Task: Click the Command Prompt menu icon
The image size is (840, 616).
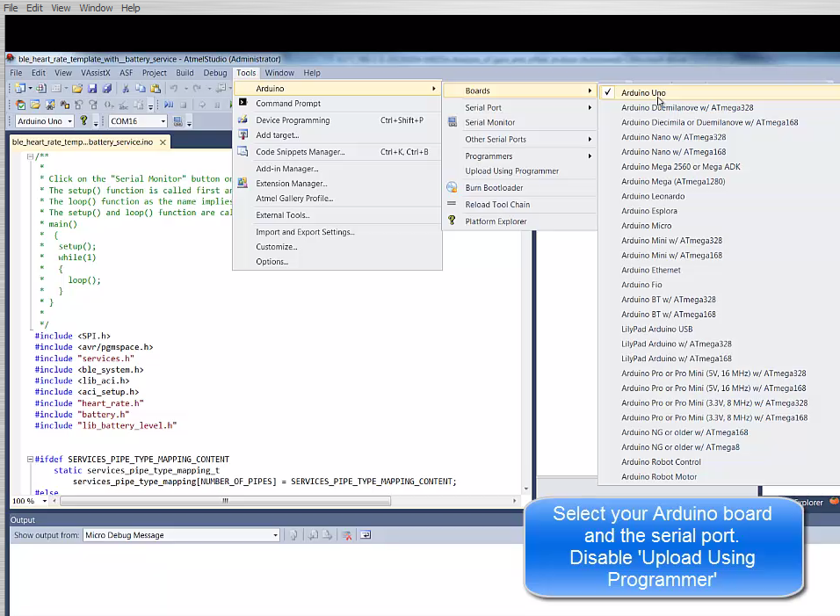Action: click(x=243, y=102)
